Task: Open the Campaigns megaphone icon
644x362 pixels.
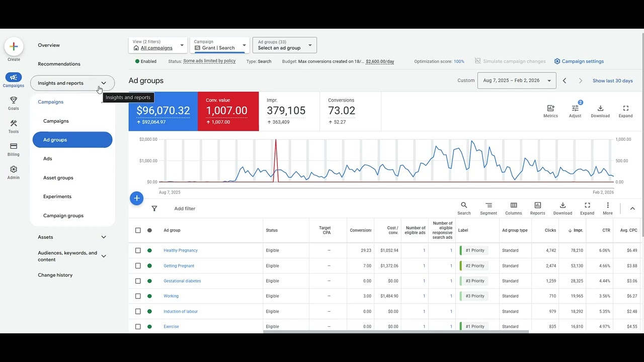Action: (x=14, y=77)
